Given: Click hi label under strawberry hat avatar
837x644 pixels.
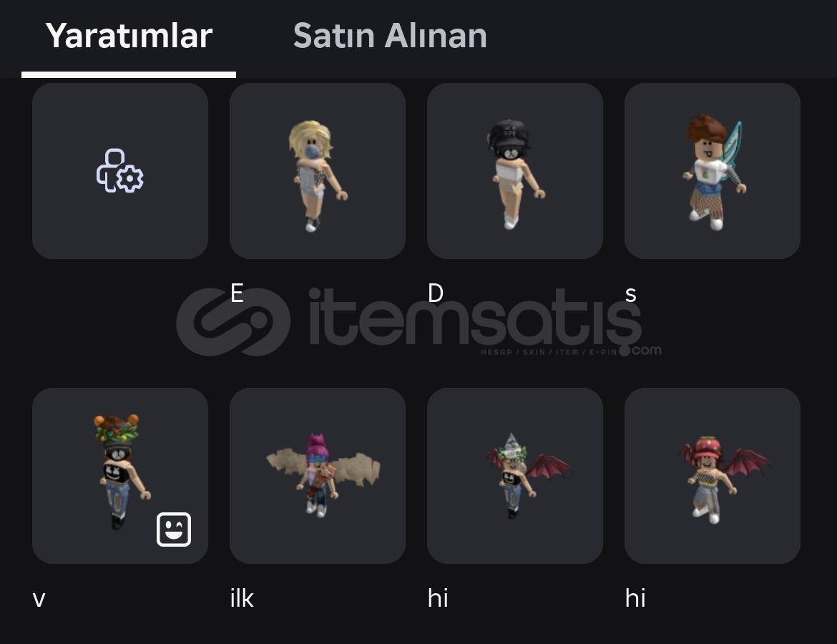Looking at the screenshot, I should [x=635, y=597].
